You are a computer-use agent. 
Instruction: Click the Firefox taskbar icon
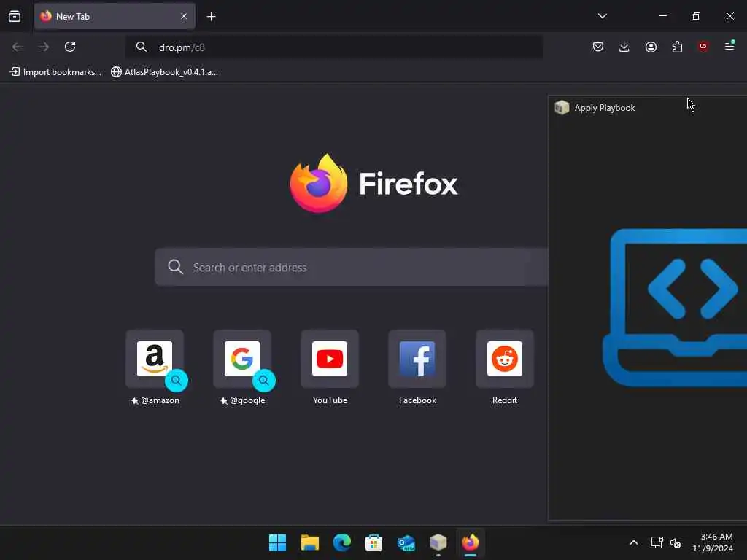pos(471,542)
